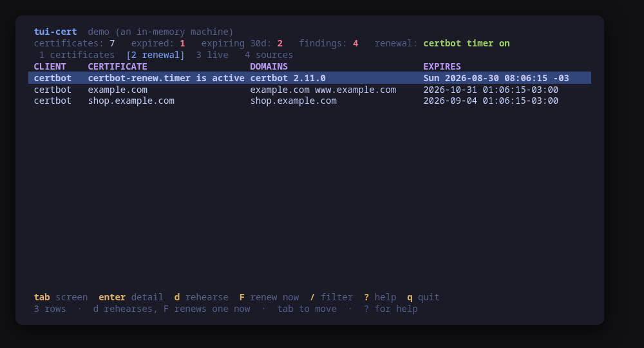This screenshot has width=644, height=348.
Task: Click the d rehearse shortcut hint
Action: pos(201,297)
